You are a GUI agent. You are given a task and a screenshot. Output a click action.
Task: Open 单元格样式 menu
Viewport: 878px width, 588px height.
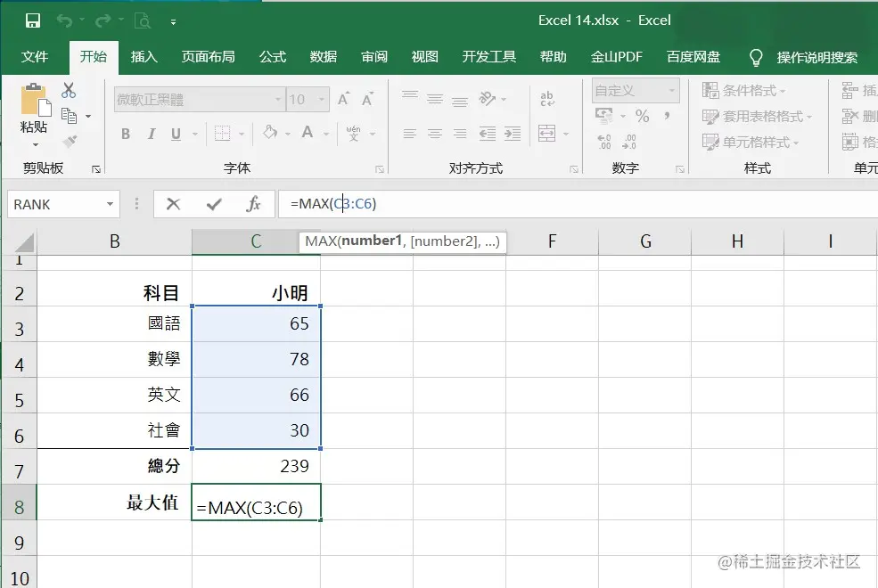[x=751, y=143]
